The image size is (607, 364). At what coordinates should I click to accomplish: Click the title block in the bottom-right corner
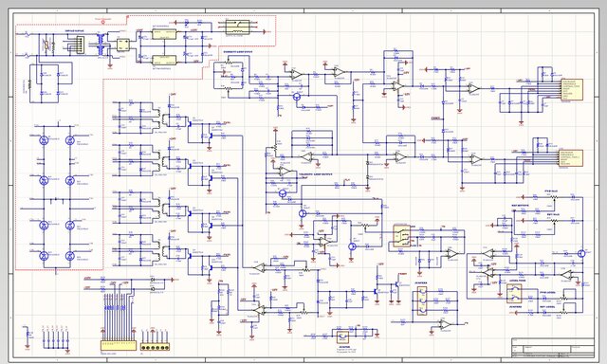click(x=553, y=348)
